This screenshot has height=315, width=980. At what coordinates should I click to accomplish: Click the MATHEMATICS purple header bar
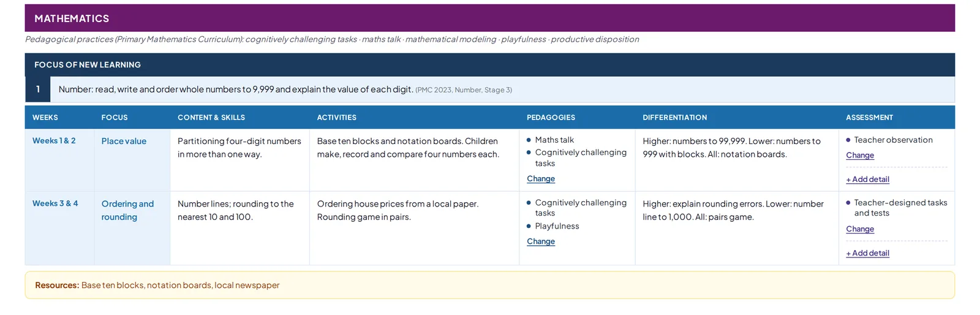tap(489, 18)
